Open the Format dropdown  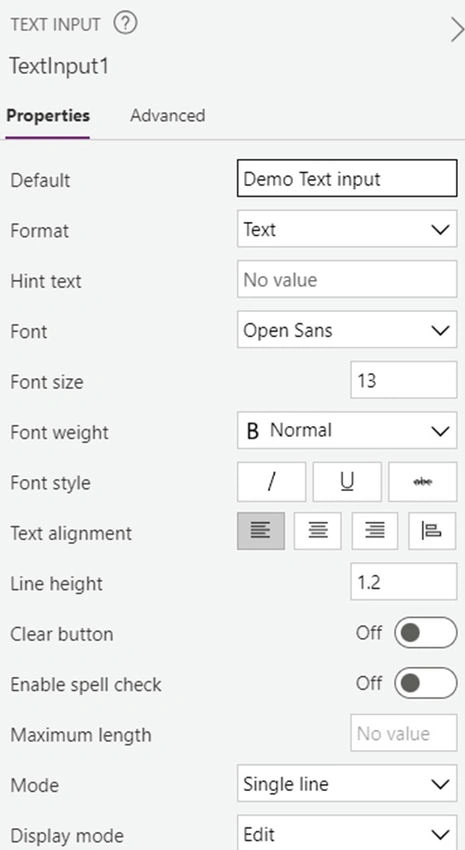347,229
